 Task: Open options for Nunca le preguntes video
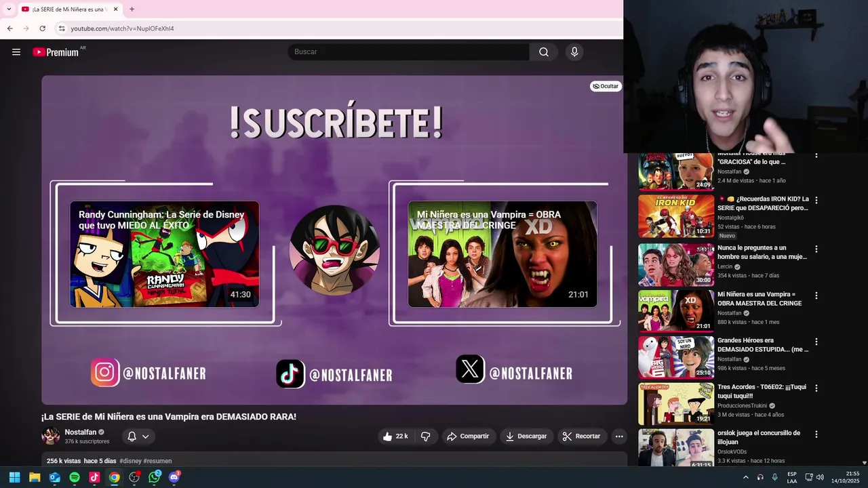tap(816, 249)
